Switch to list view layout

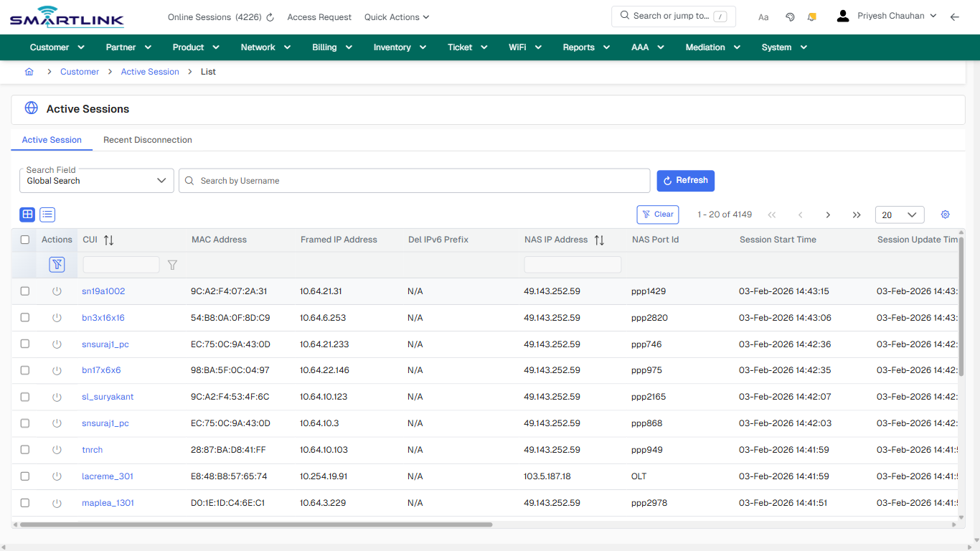(47, 215)
